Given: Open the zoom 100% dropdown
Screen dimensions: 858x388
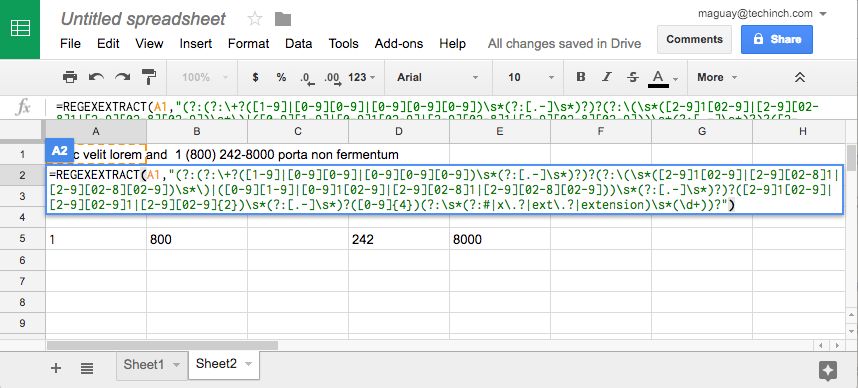Looking at the screenshot, I should [x=205, y=77].
